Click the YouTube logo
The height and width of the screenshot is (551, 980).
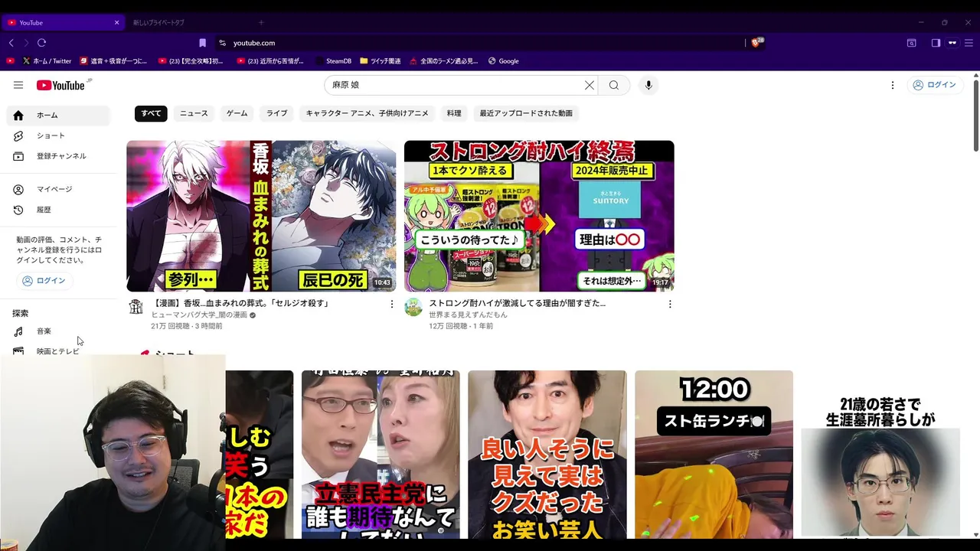(x=60, y=85)
